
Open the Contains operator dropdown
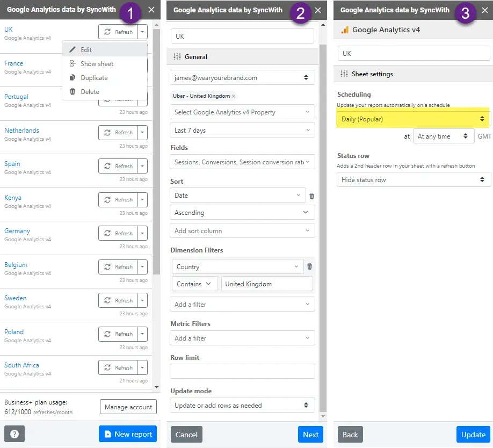[194, 284]
